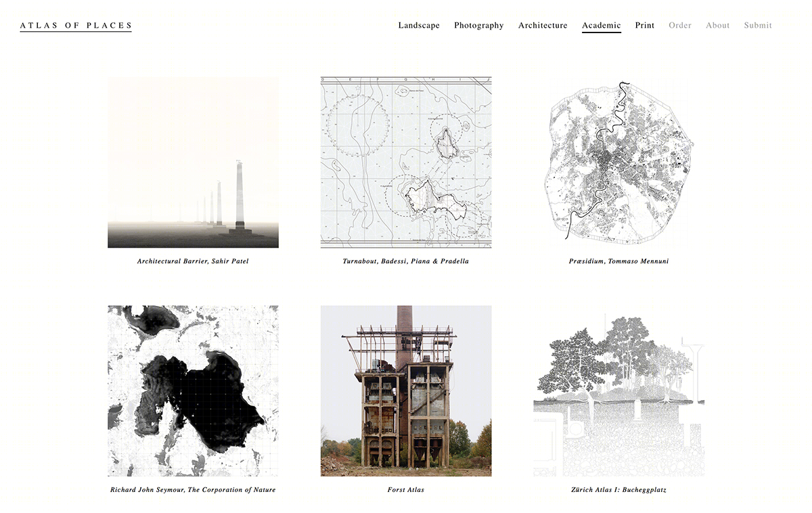Click caption 'Turnabout, Badessi, Piana & Pradella'
The height and width of the screenshot is (513, 812).
pos(406,261)
